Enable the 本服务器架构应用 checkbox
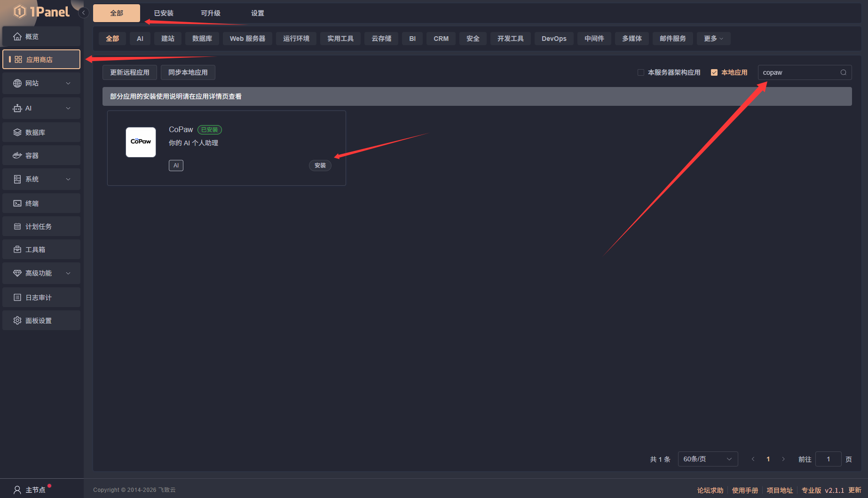Screen dimensions: 868x498 [x=641, y=72]
